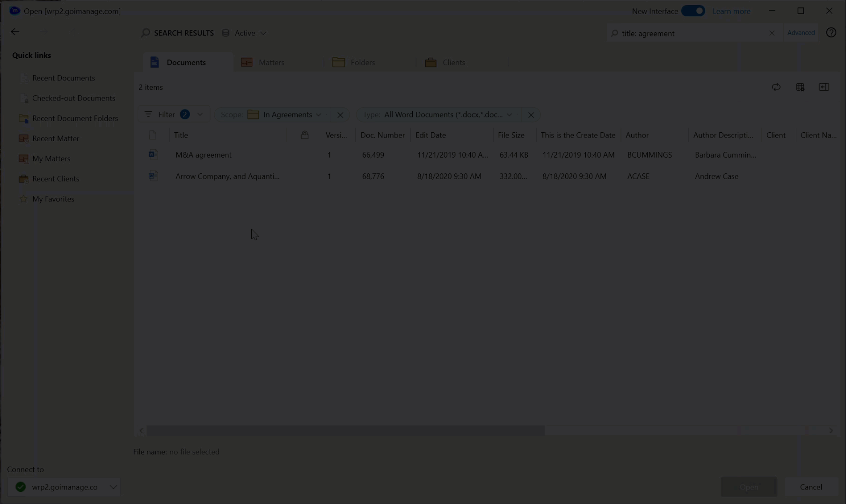Click the refresh results icon
The height and width of the screenshot is (504, 846).
pos(776,87)
